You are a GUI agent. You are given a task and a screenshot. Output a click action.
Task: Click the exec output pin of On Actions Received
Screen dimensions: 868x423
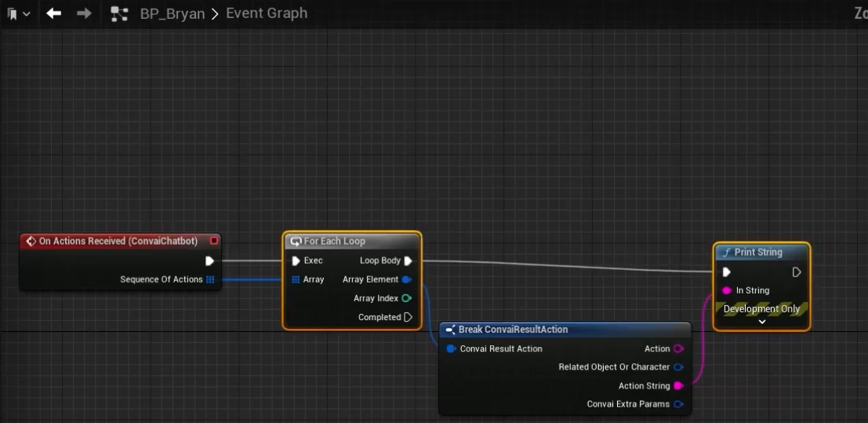(x=209, y=261)
